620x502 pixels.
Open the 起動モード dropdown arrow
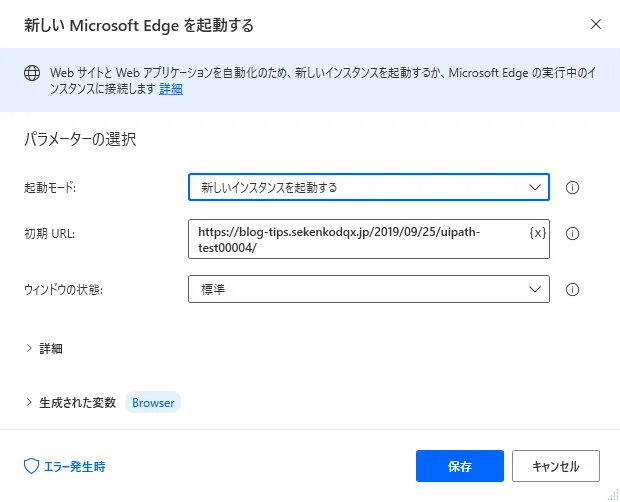(x=532, y=187)
